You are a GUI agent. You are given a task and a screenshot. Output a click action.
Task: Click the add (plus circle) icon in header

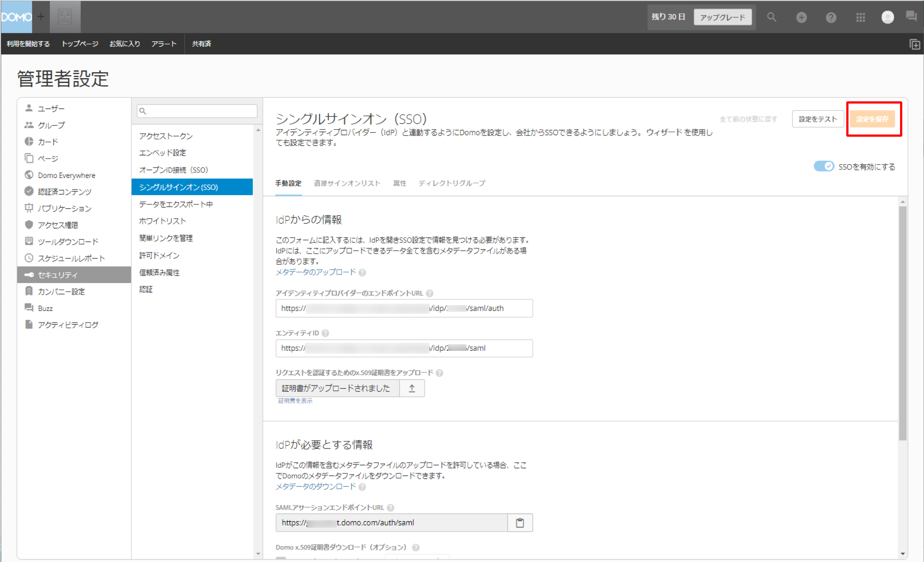click(x=801, y=17)
